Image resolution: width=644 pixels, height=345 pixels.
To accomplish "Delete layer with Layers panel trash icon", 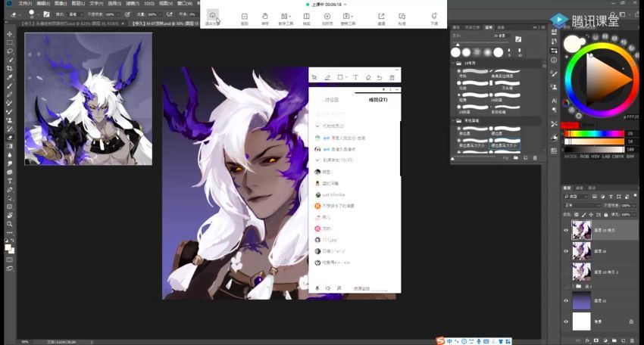I will (632, 340).
